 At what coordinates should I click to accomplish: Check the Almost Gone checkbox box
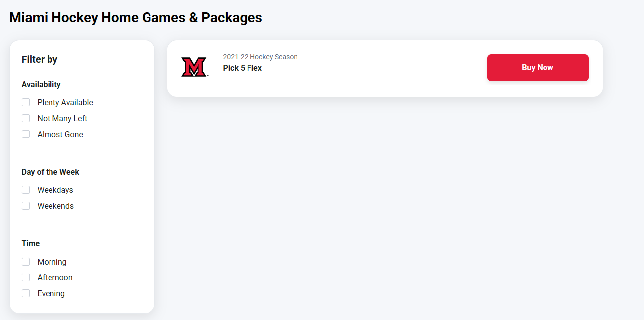click(26, 134)
